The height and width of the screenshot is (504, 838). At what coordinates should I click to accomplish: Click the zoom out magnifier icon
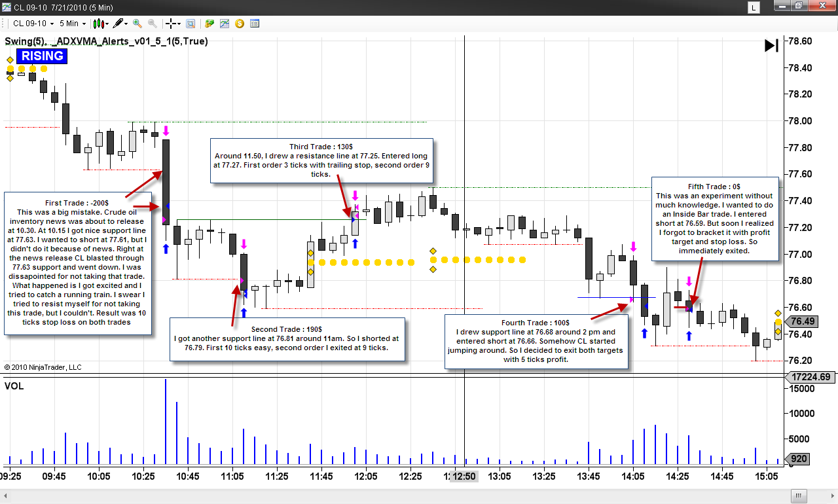tap(152, 24)
